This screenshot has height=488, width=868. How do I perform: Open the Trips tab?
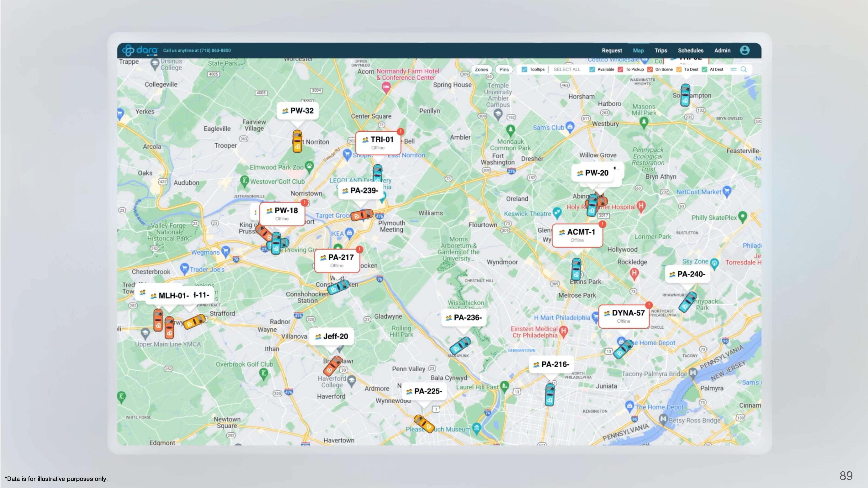(x=661, y=51)
